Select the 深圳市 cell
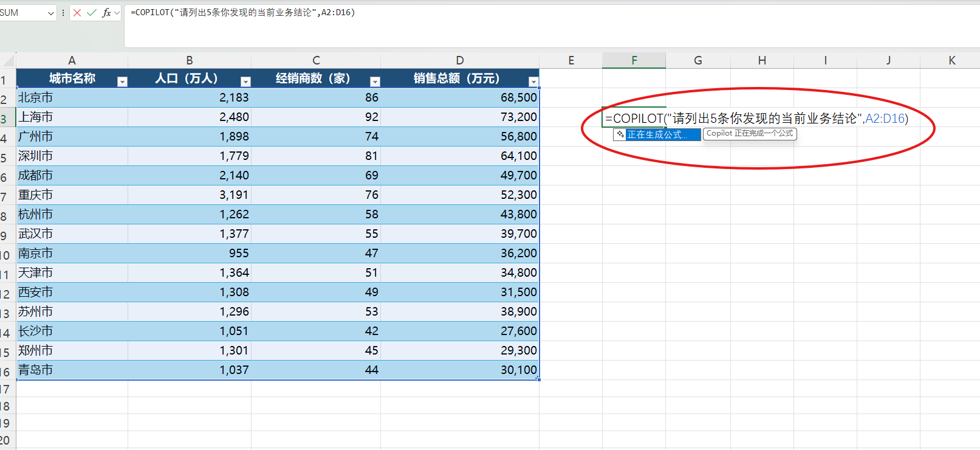Image resolution: width=980 pixels, height=450 pixels. 72,156
